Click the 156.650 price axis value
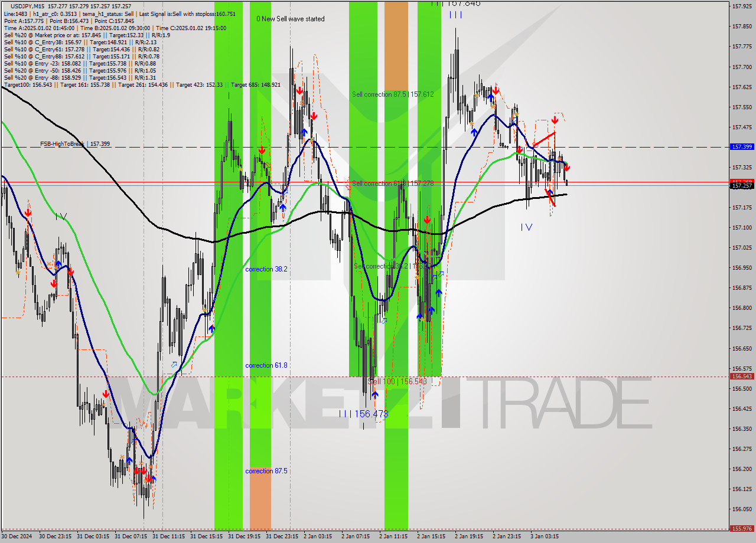 point(741,348)
